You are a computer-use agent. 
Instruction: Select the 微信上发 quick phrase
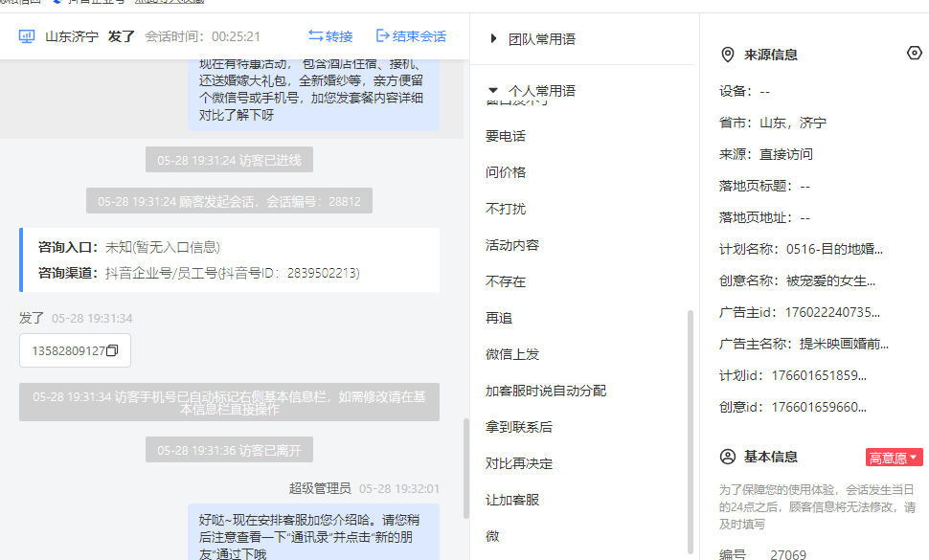point(511,354)
